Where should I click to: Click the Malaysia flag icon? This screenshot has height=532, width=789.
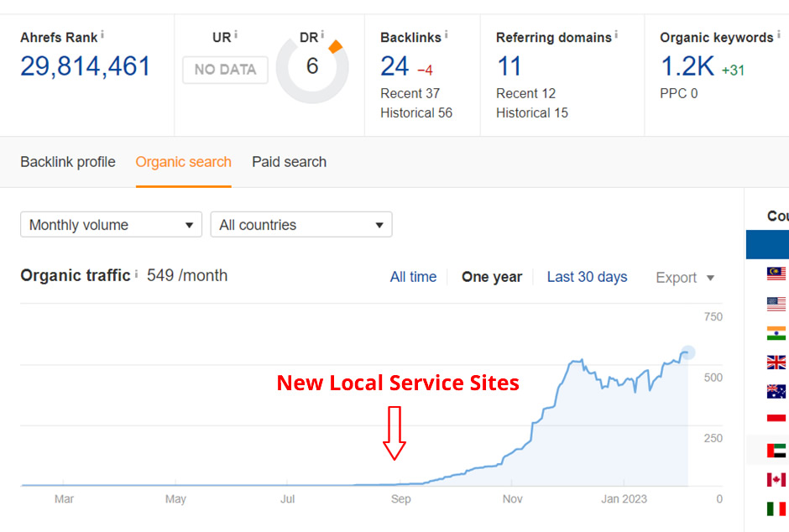(776, 274)
